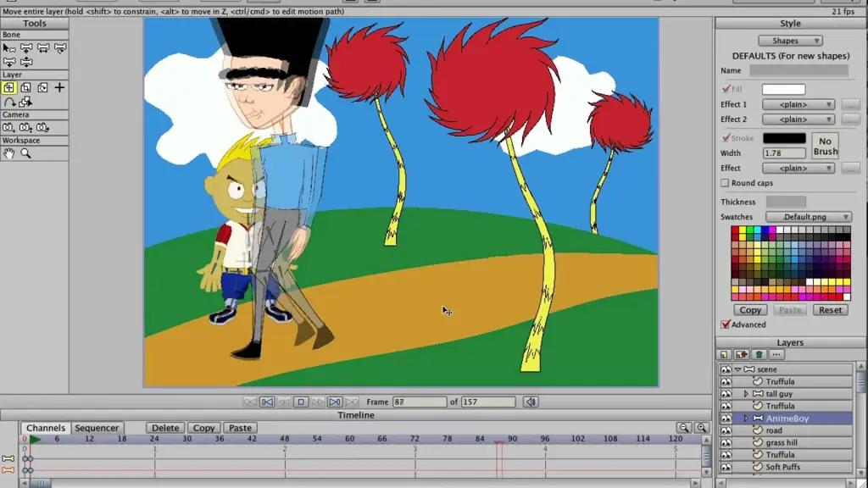Click the timeline Paste button
The height and width of the screenshot is (488, 868).
240,428
